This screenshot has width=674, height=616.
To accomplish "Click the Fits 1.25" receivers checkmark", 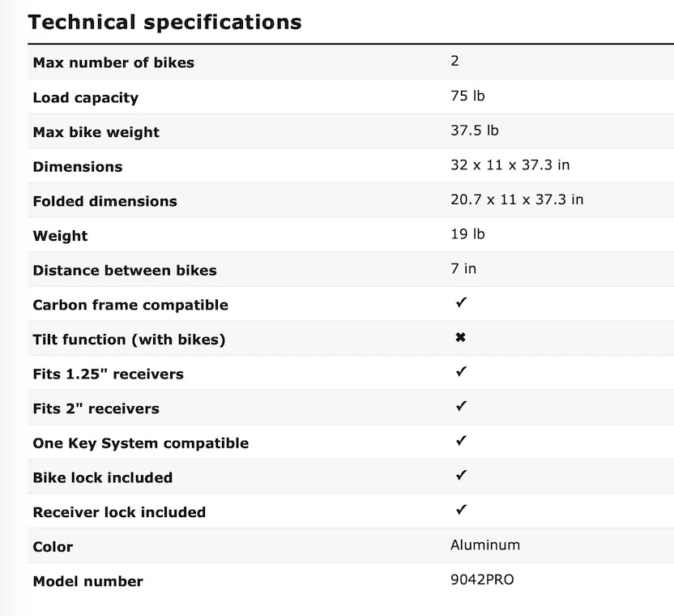I will click(x=461, y=372).
